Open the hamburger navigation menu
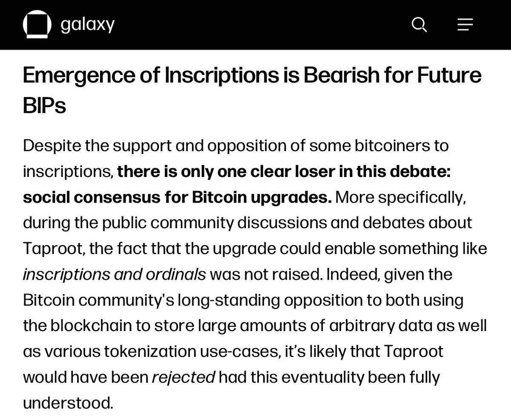511x420 pixels. click(465, 25)
